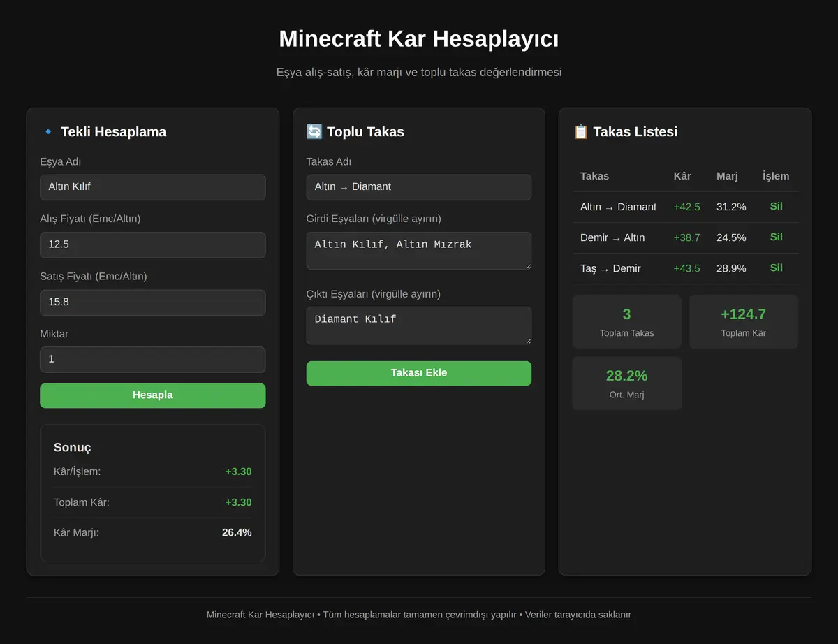This screenshot has height=644, width=838.
Task: Click the 24.5% margin cell
Action: [731, 237]
